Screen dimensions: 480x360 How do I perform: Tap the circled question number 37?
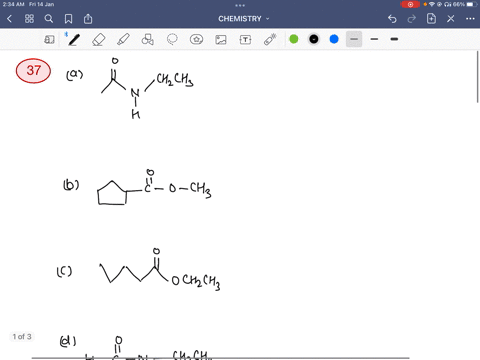[33, 71]
